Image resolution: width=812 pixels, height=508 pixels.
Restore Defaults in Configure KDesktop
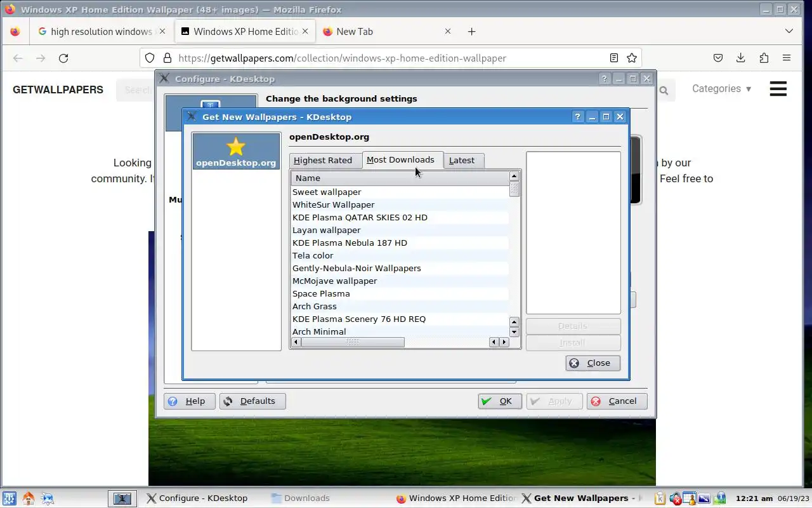pyautogui.click(x=252, y=401)
